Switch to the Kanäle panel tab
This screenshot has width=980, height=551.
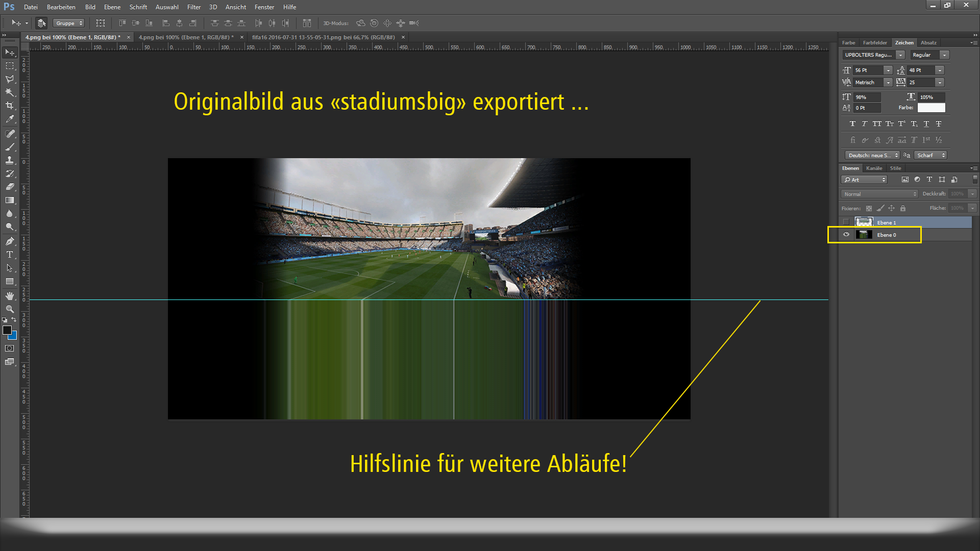click(874, 168)
